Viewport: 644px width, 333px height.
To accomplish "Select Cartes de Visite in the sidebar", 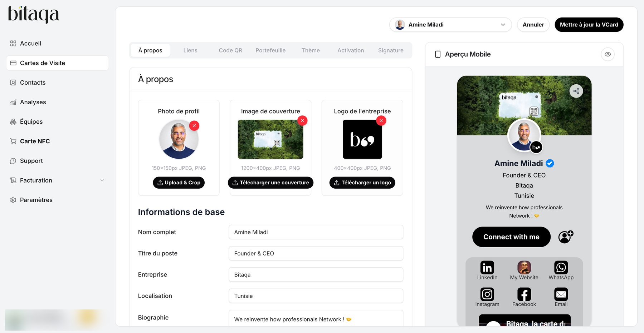I will click(x=57, y=63).
